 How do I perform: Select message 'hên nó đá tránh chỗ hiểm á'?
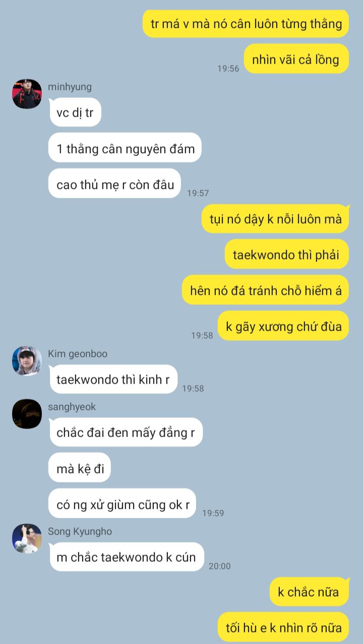265,290
